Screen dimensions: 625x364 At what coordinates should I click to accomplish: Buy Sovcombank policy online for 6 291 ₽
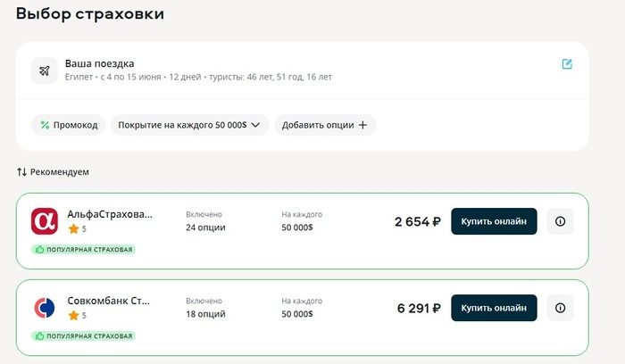tap(494, 308)
